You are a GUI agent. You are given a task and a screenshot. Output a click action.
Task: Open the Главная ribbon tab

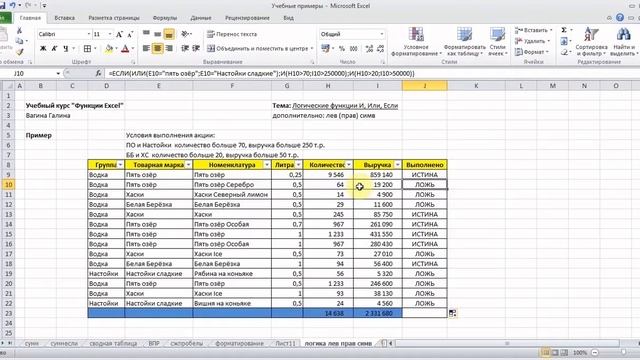30,18
